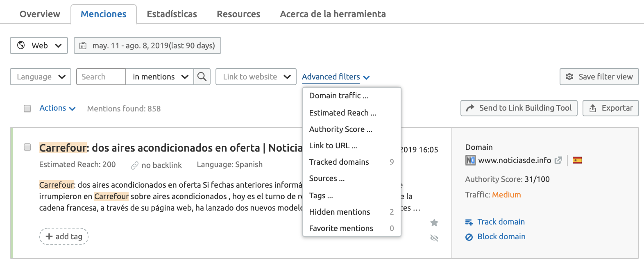Click Save filter view gear button
The image size is (644, 263).
pyautogui.click(x=599, y=77)
